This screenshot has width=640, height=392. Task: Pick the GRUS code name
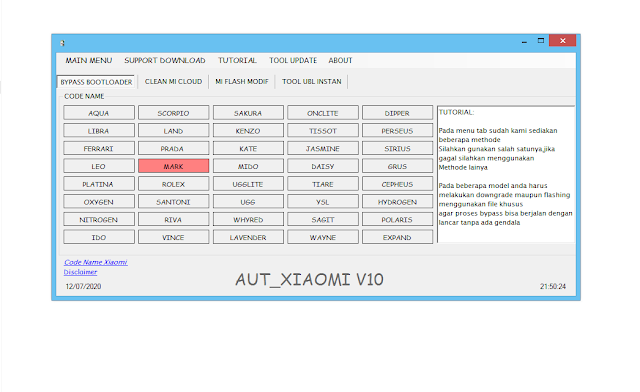[x=397, y=166]
